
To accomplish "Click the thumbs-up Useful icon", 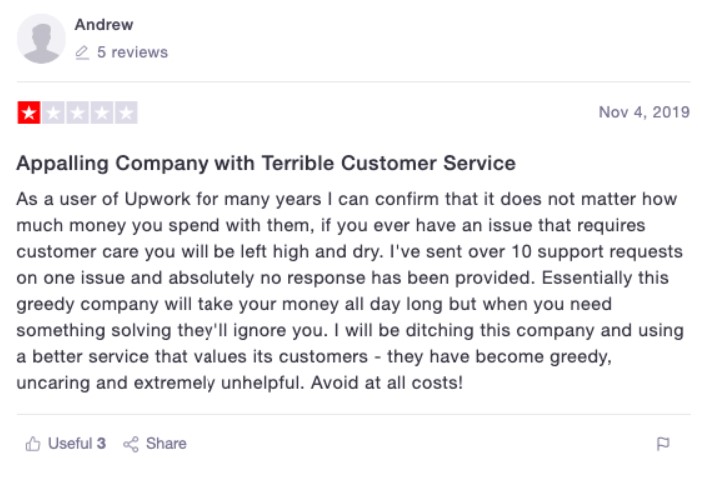I will [x=32, y=444].
